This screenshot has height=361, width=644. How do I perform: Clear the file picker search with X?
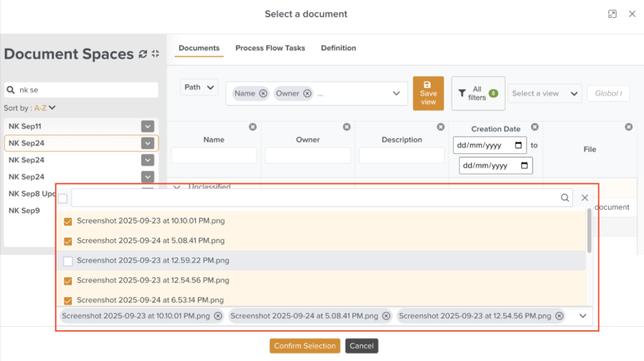tap(584, 198)
